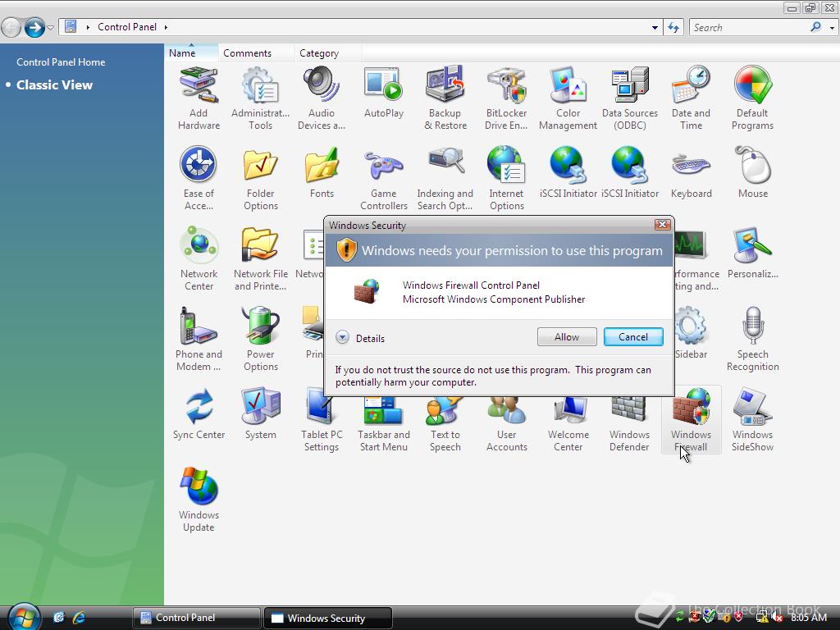Open Windows Defender icon
Image resolution: width=840 pixels, height=630 pixels.
(629, 426)
